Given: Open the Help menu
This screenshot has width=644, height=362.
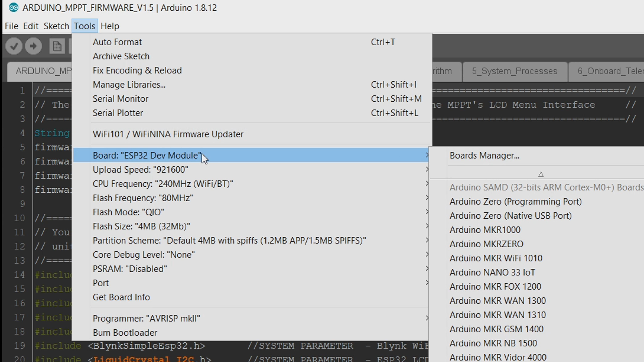Looking at the screenshot, I should pos(110,26).
